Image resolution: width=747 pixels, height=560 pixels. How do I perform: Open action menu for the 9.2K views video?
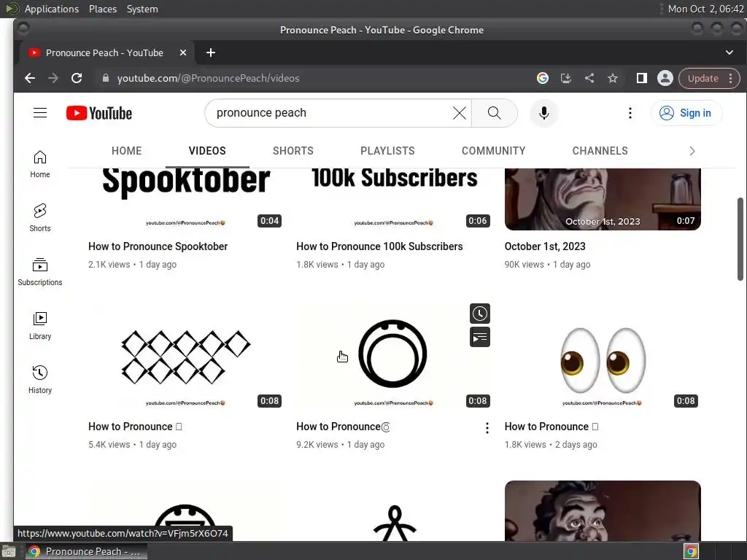487,427
